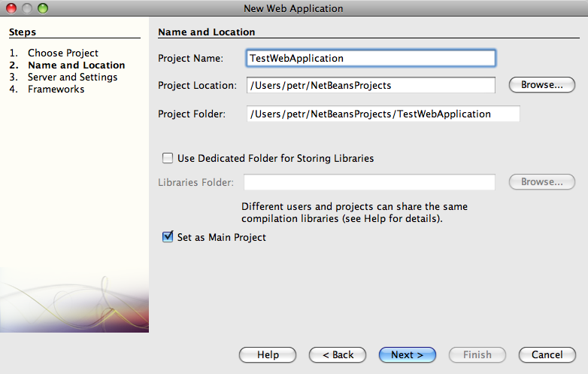Click the Libraries Folder Browse button
The width and height of the screenshot is (588, 374).
[x=541, y=181]
